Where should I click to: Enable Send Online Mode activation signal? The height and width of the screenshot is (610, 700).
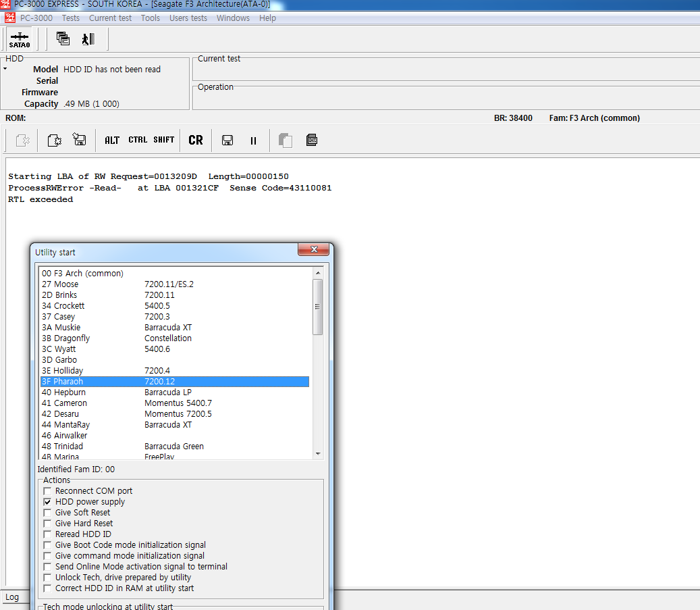coord(47,567)
